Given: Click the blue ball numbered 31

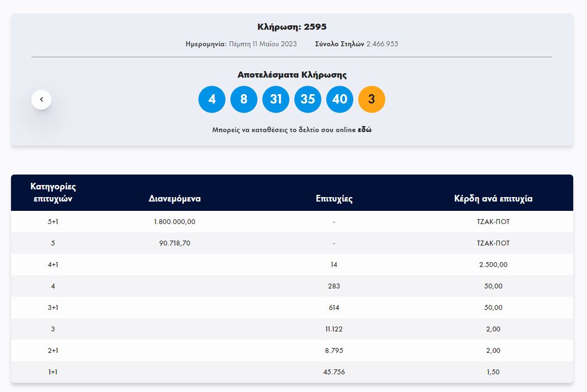Looking at the screenshot, I should (x=276, y=99).
